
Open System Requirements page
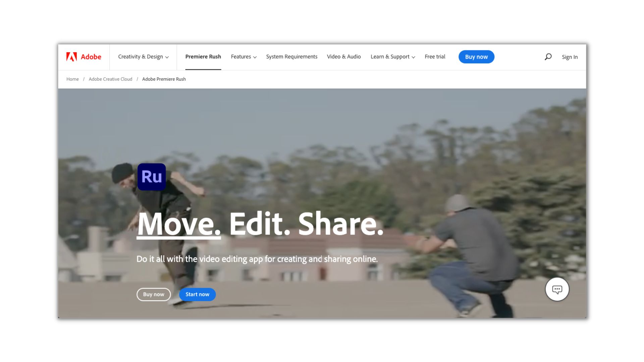291,57
